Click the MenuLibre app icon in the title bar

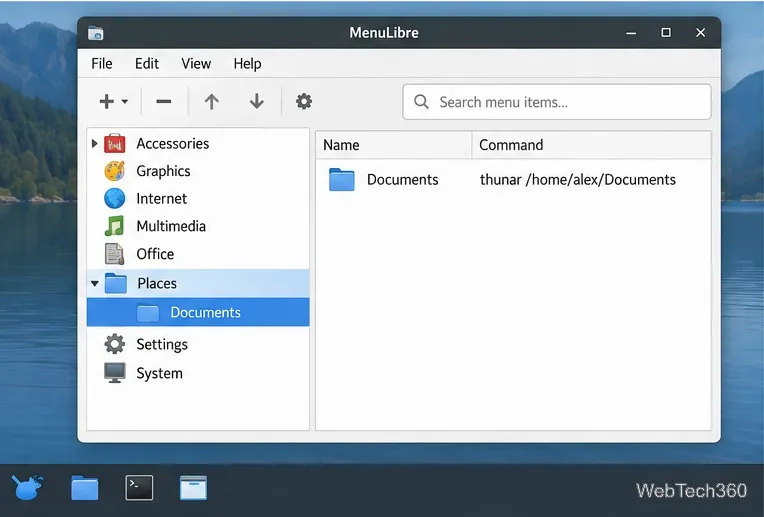(x=96, y=33)
